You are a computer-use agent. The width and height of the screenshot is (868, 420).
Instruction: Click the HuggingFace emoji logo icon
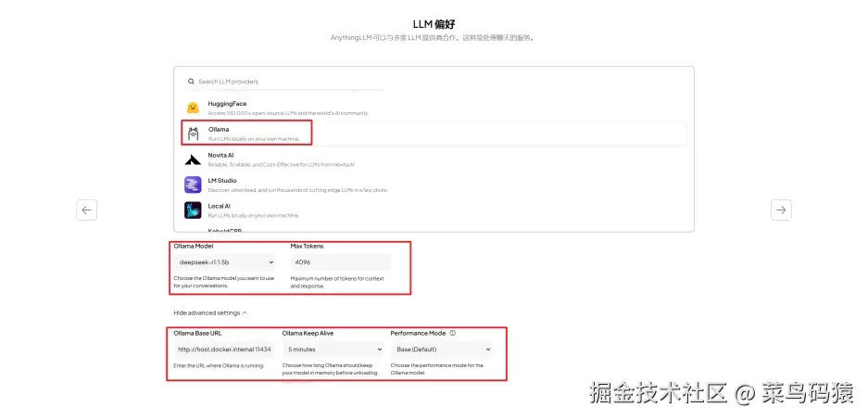click(x=193, y=108)
